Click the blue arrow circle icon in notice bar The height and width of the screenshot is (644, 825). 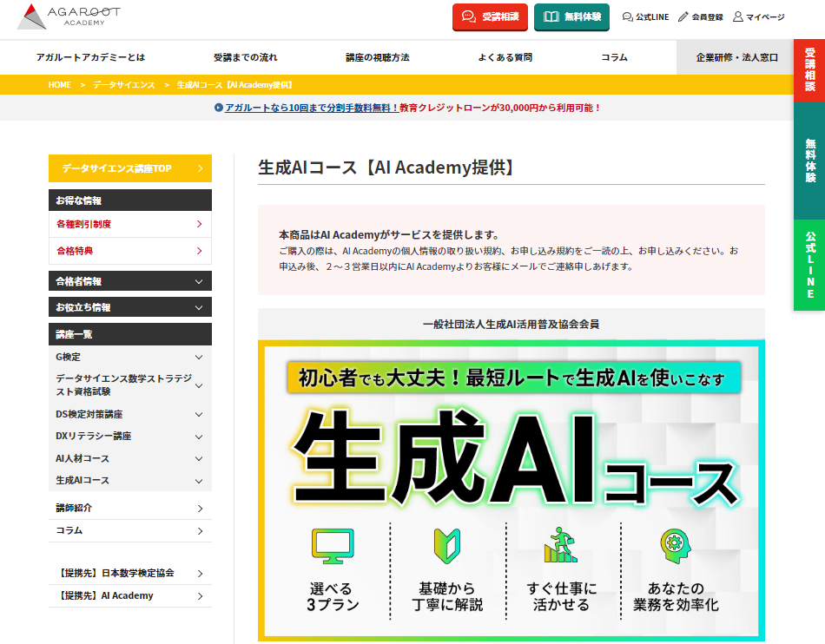(x=219, y=108)
